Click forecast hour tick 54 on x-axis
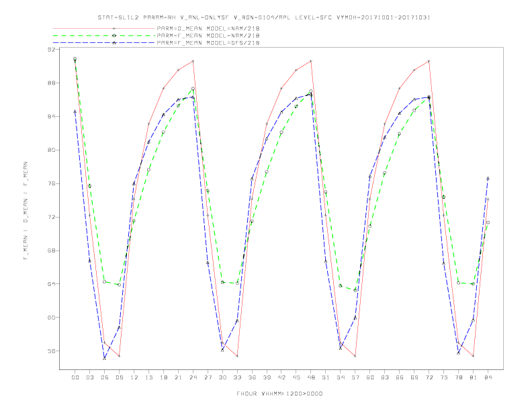 click(x=341, y=377)
